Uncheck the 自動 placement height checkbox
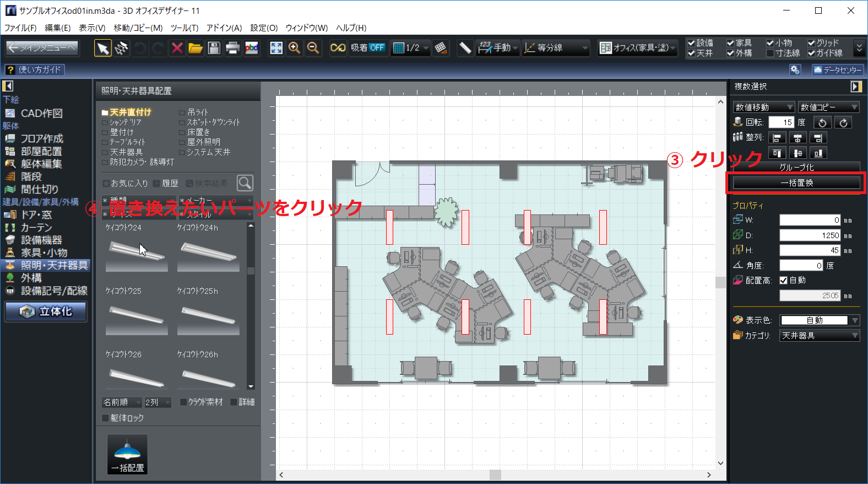The height and width of the screenshot is (484, 868). (783, 281)
